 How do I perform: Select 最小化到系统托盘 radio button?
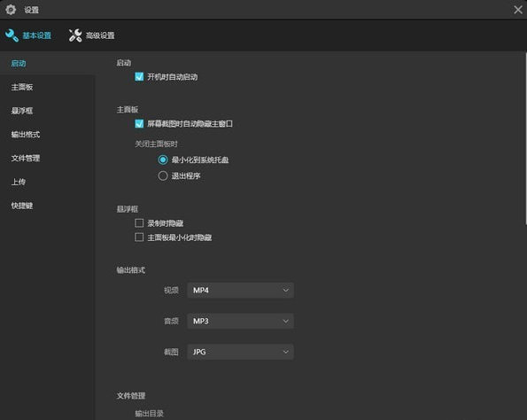click(163, 159)
